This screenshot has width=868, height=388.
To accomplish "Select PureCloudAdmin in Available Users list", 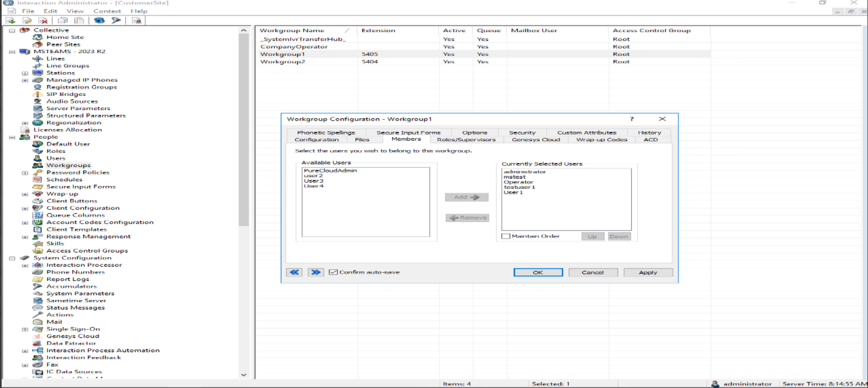I will tap(330, 170).
